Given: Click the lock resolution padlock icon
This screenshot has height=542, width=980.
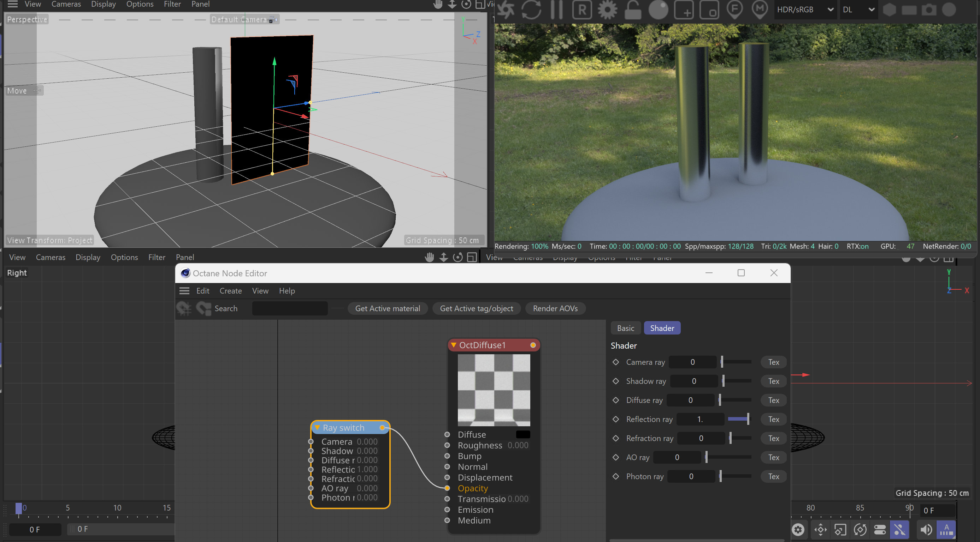Looking at the screenshot, I should [633, 10].
